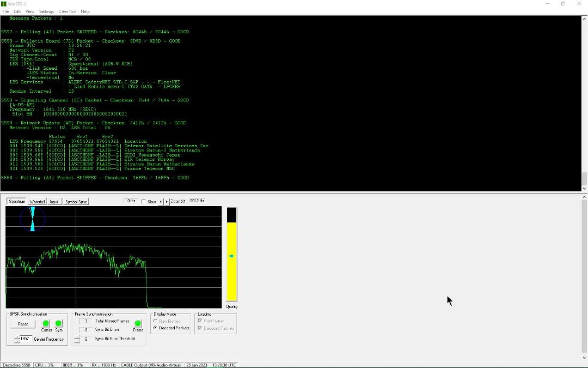588x368 pixels.
Task: Click the Sync Bit Error Threshold value 6
Action: [x=86, y=339]
